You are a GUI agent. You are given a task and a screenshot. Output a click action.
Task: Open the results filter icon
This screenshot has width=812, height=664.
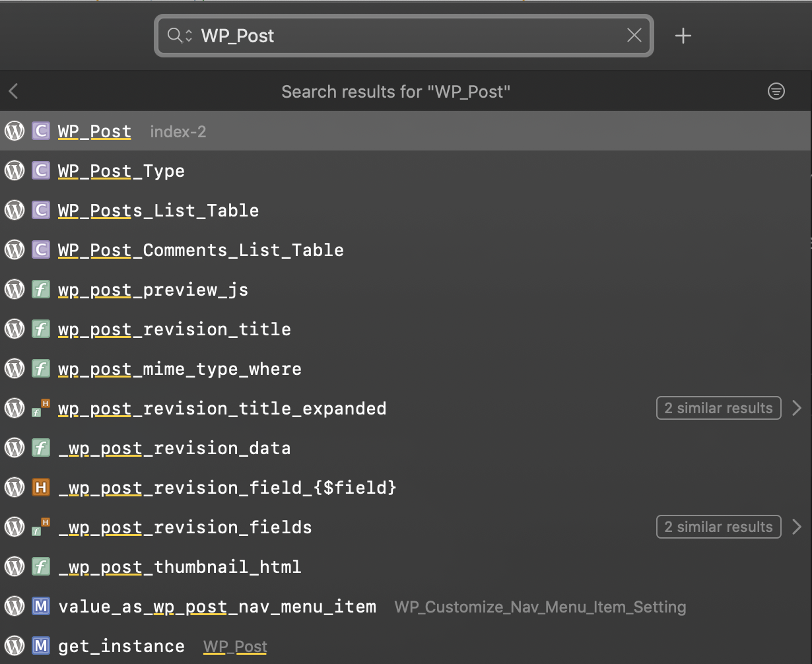pos(776,91)
